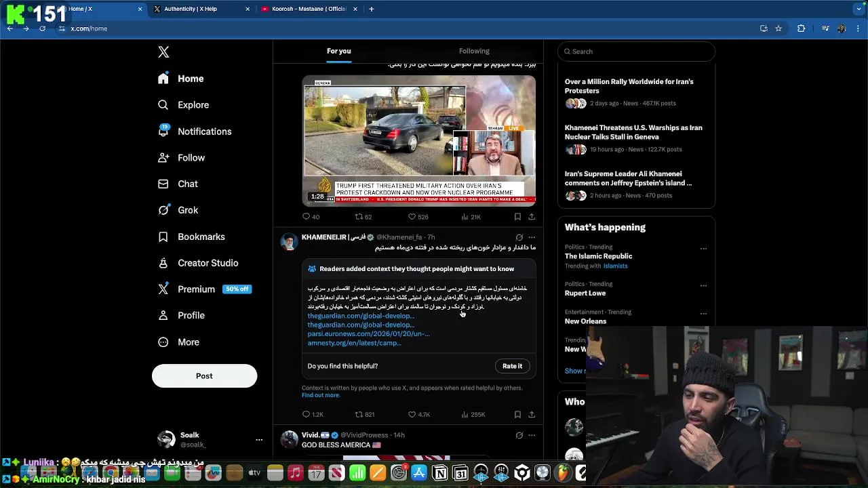This screenshot has width=868, height=488.
Task: Open more options on the Khamenei_fa post
Action: click(x=532, y=237)
